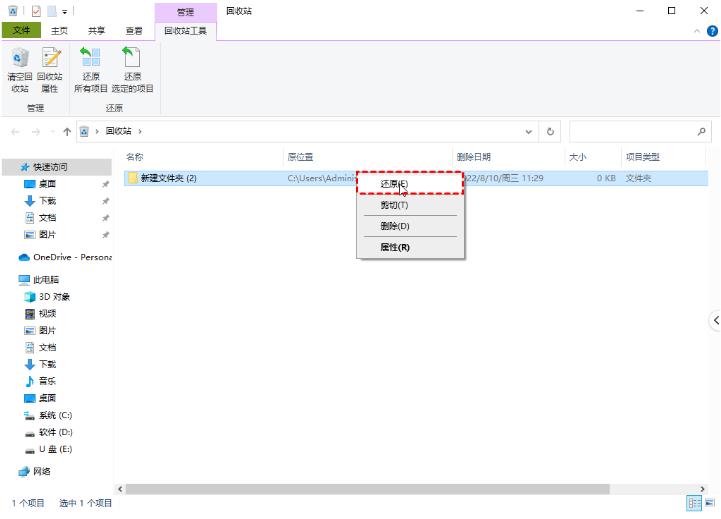Screen dimensions: 721x519
Task: Switch to the 主页 (Home) ribbon tab
Action: click(x=59, y=31)
